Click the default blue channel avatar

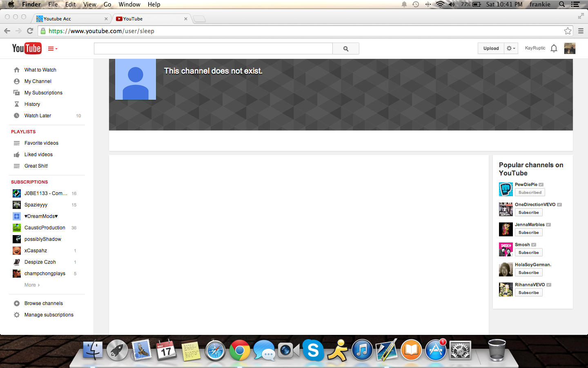point(136,79)
